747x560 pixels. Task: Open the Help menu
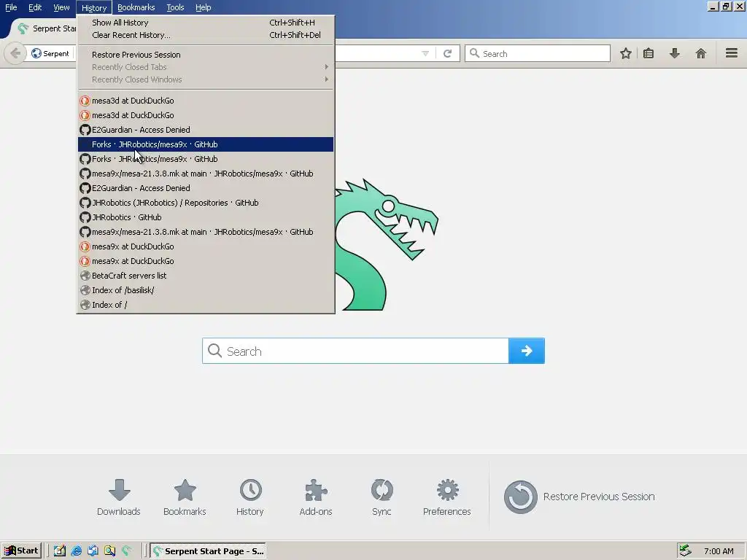(x=204, y=7)
